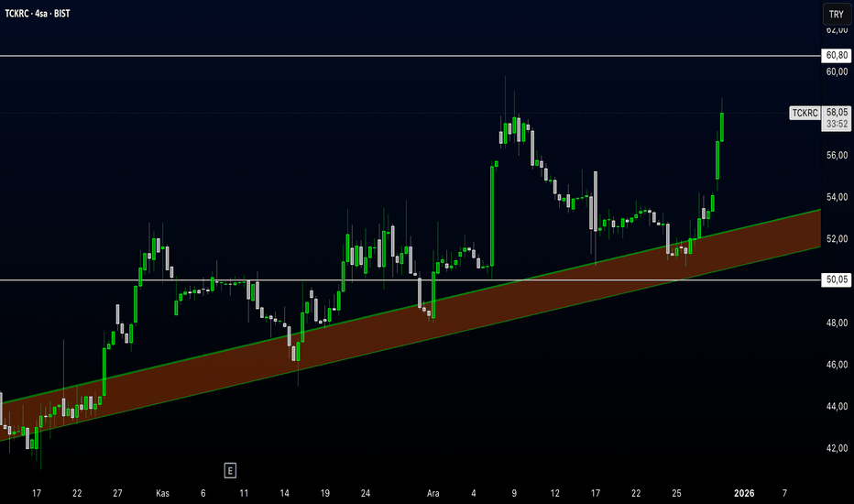854x504 pixels.
Task: Click date label 27 on time axis
Action: pos(117,493)
